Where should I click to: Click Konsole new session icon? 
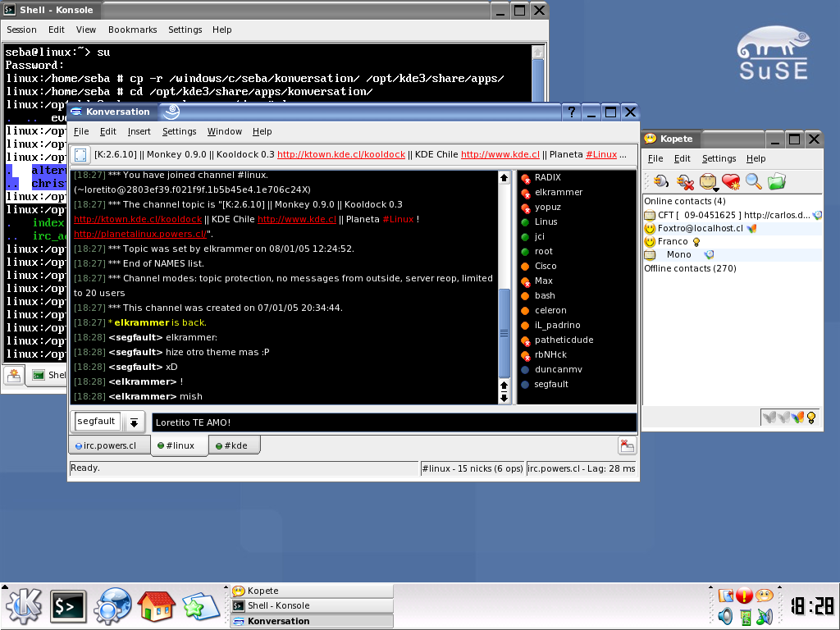pyautogui.click(x=14, y=376)
